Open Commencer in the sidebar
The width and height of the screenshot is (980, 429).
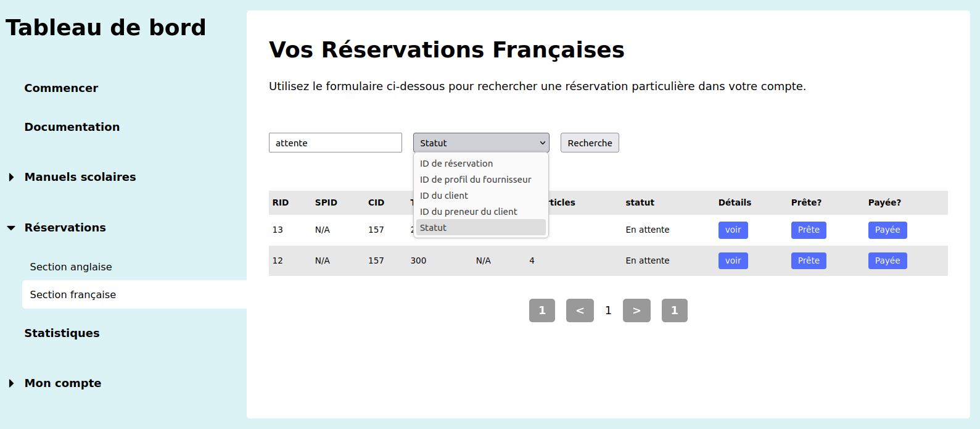click(x=61, y=88)
